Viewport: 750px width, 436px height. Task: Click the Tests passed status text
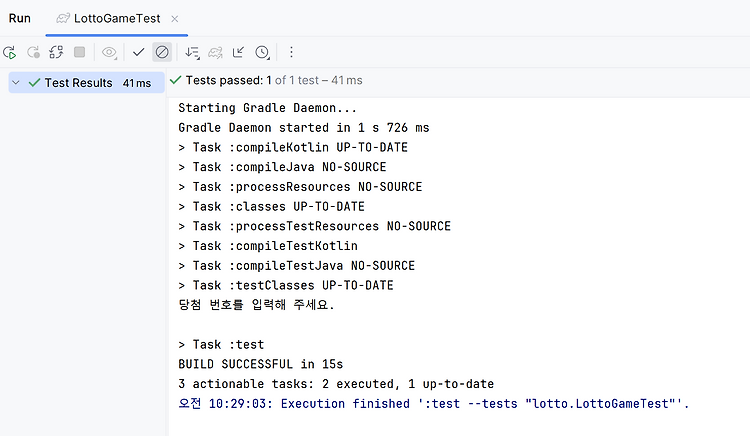(274, 80)
